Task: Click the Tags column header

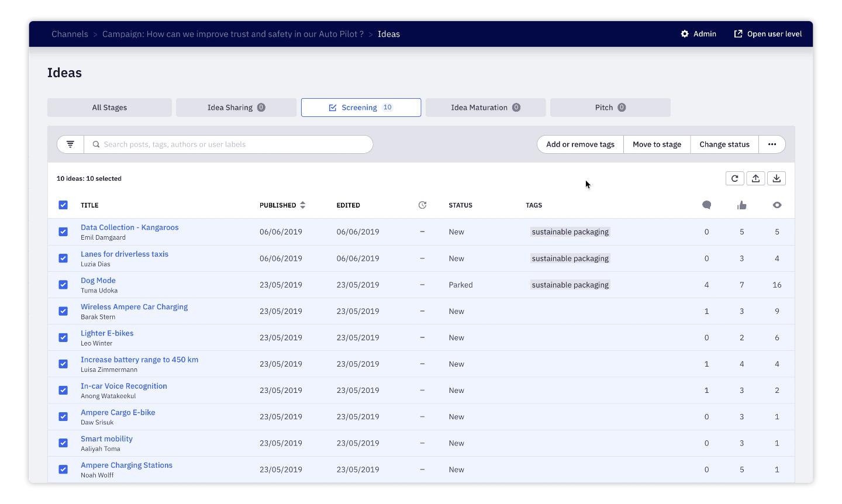Action: (534, 205)
